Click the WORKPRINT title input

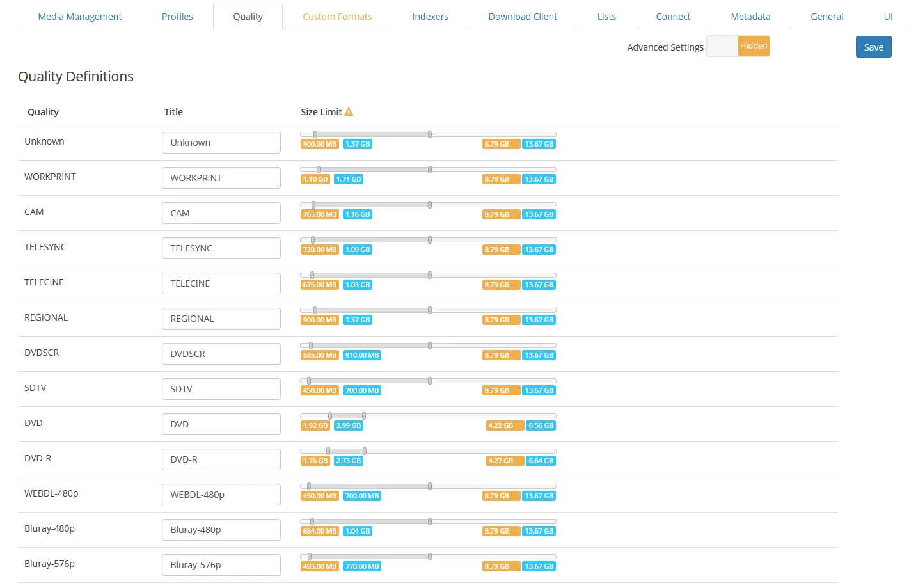pos(221,177)
